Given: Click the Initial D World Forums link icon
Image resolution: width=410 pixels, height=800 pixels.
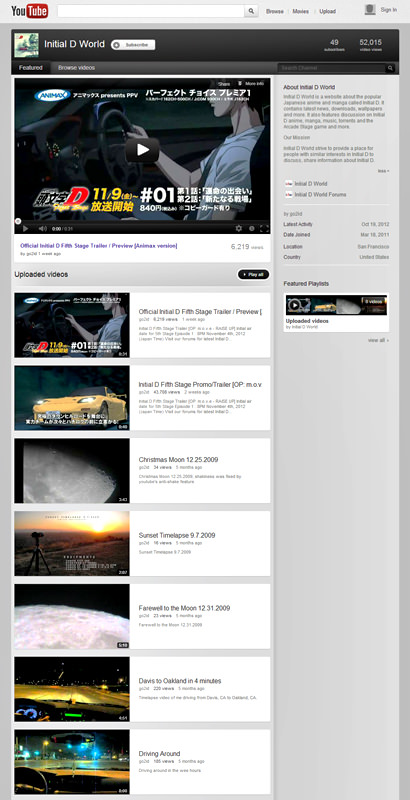Looking at the screenshot, I should [x=289, y=195].
